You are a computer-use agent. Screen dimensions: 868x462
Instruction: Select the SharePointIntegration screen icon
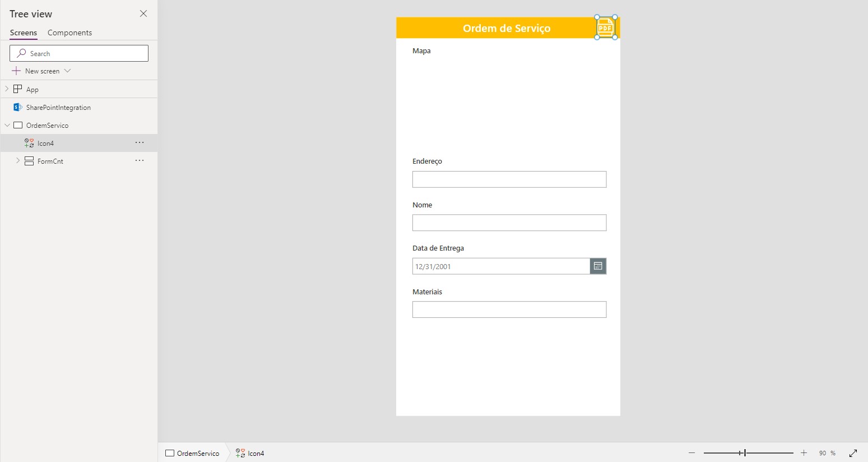(x=17, y=107)
